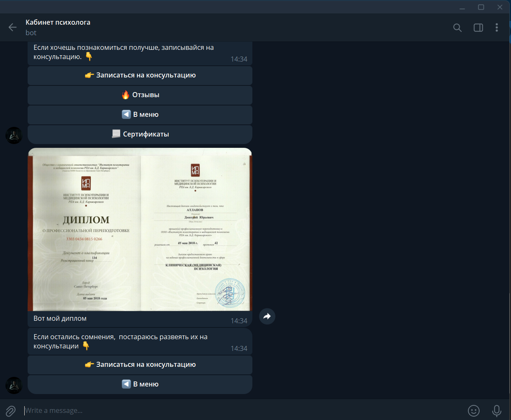Viewport: 511px width, 420px height.
Task: Open bot avatar beside the Сертификаты button
Action: pos(14,135)
